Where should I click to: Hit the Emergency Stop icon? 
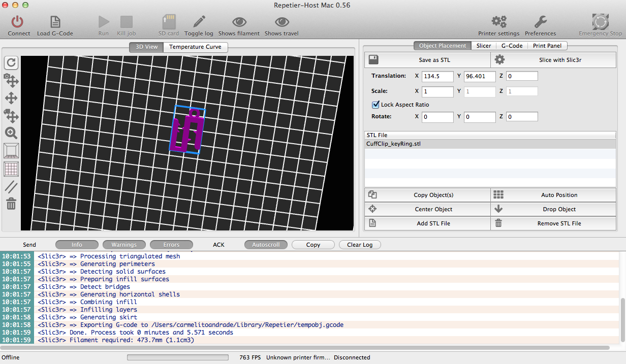[x=600, y=22]
